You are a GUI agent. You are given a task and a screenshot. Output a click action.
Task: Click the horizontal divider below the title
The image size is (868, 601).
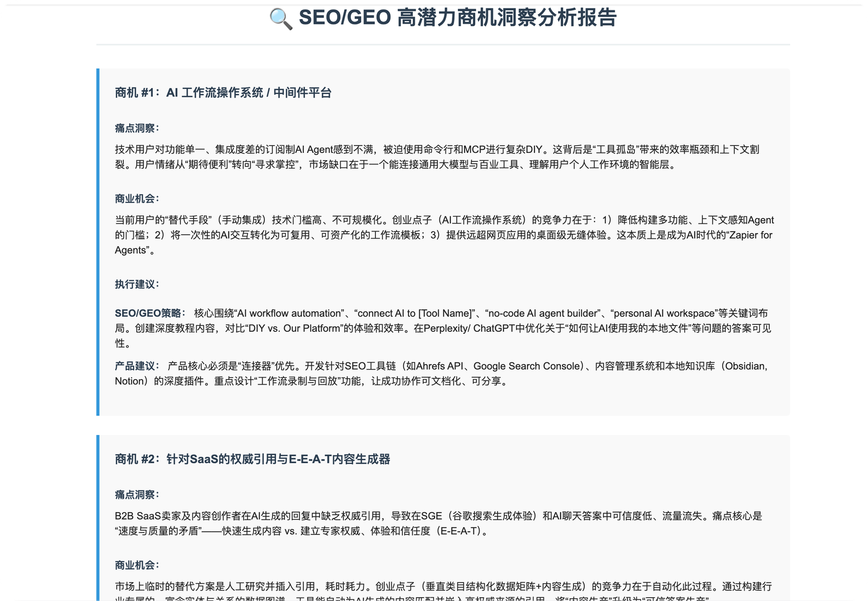[443, 44]
